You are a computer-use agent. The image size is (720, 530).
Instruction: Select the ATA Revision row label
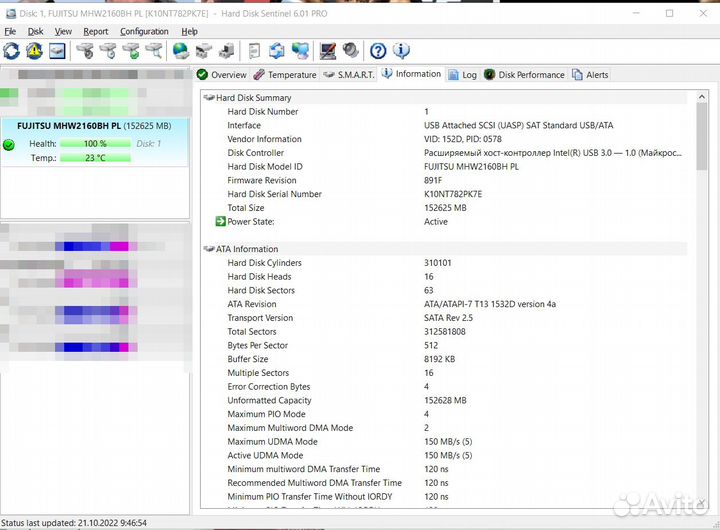tap(252, 304)
